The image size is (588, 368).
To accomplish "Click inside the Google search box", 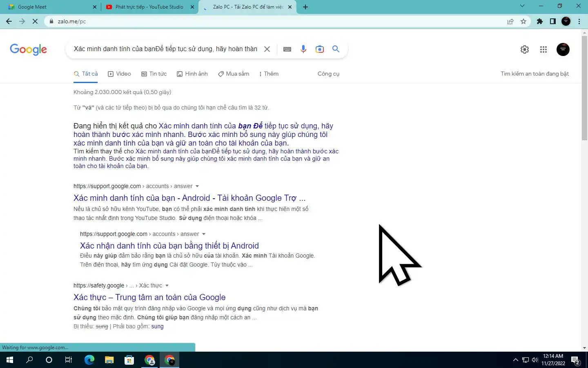I will tap(165, 49).
